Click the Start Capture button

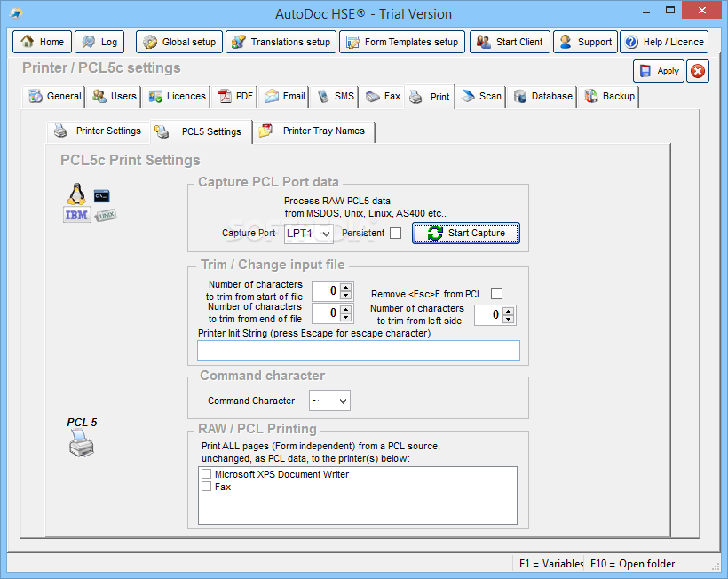coord(466,233)
